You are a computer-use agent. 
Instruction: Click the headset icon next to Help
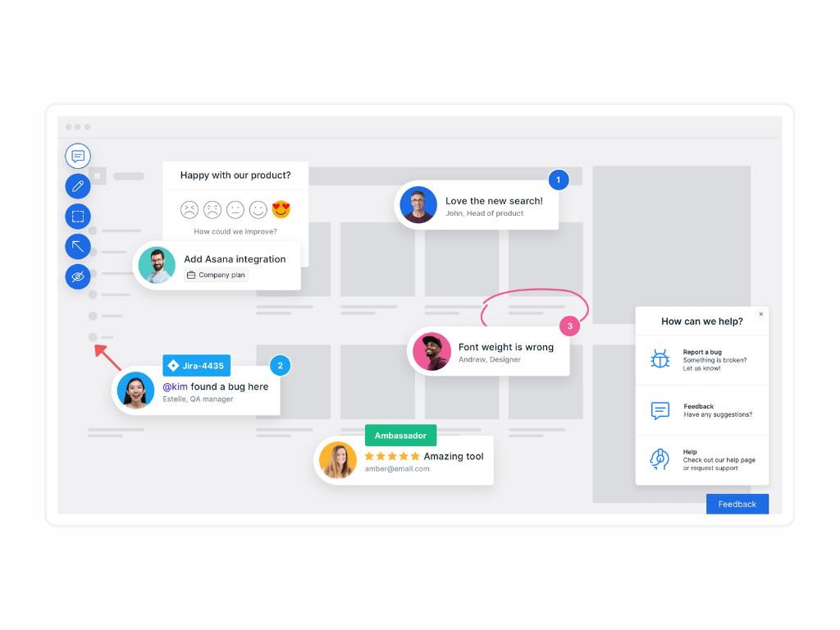pos(660,460)
